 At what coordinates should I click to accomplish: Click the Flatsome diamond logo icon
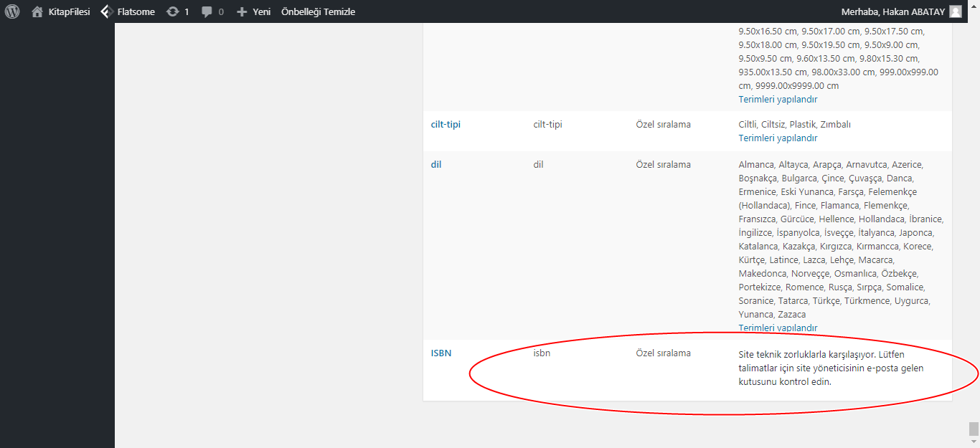[106, 11]
